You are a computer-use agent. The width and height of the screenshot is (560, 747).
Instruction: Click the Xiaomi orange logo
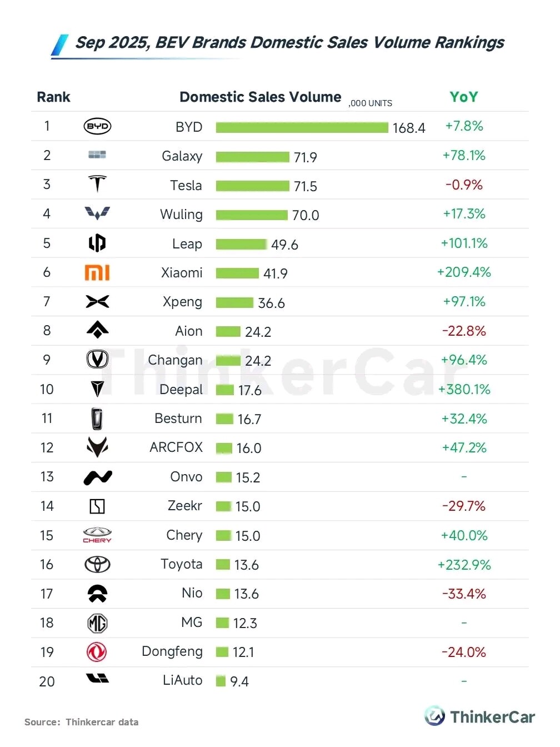tap(97, 272)
